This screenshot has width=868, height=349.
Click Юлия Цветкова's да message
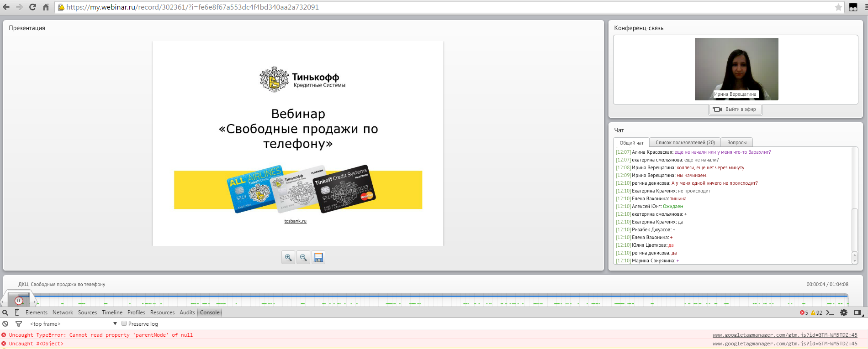(x=645, y=245)
